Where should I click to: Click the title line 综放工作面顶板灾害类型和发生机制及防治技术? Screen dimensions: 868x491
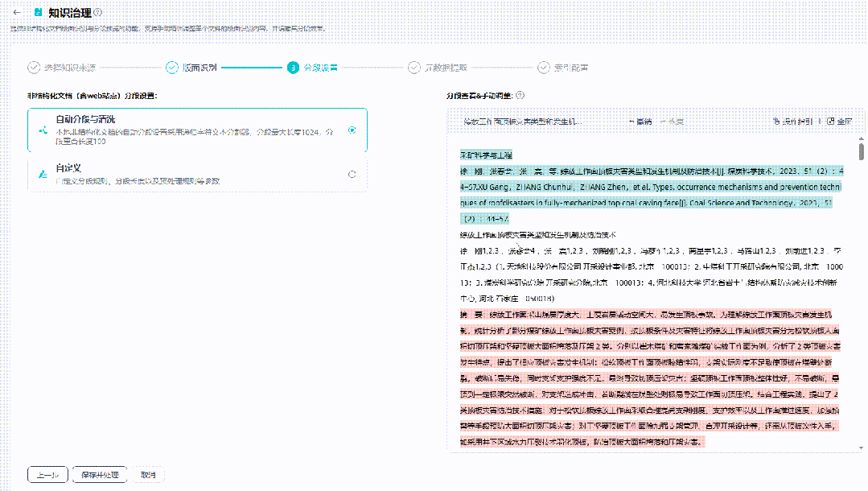click(x=537, y=235)
